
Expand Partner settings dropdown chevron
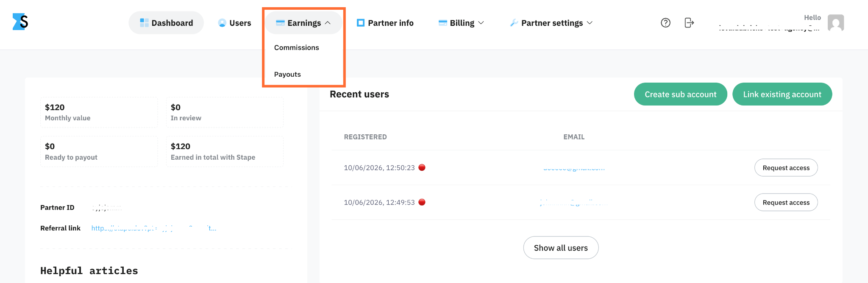click(590, 23)
